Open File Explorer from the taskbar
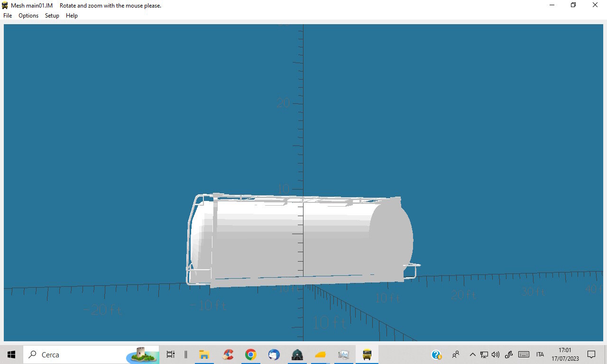The image size is (607, 364). coord(204,355)
